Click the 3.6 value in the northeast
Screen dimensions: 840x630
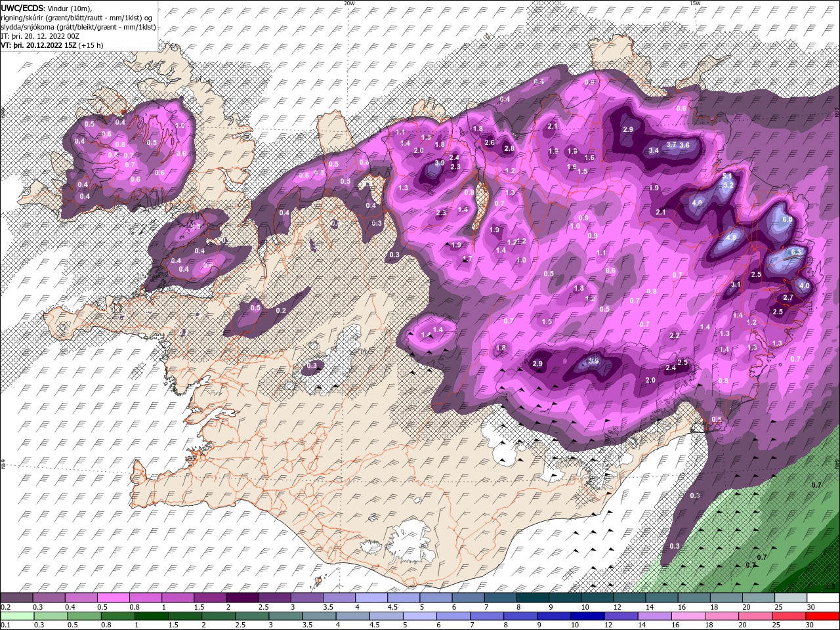pyautogui.click(x=684, y=145)
